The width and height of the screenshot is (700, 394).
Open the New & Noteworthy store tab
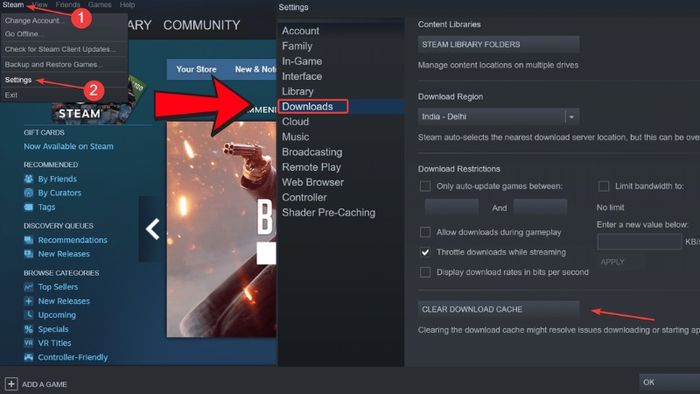click(x=255, y=69)
